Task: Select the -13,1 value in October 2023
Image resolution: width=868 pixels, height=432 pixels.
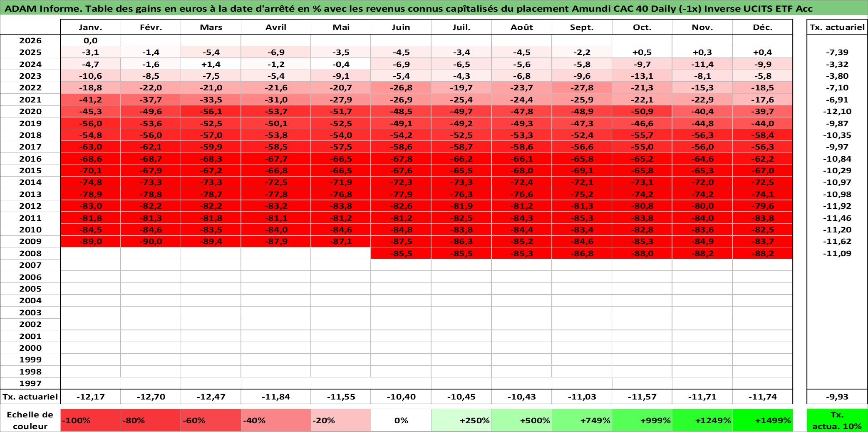Action: [642, 76]
